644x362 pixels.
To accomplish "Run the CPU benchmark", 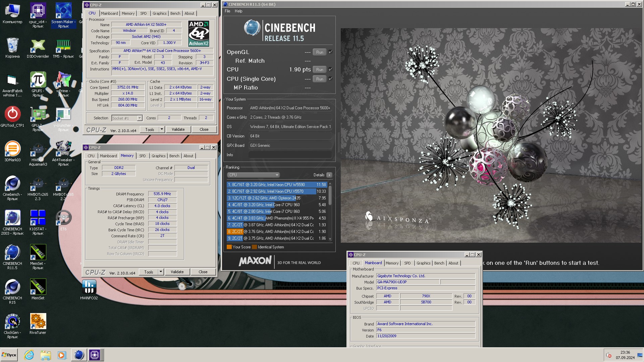I will (x=320, y=69).
